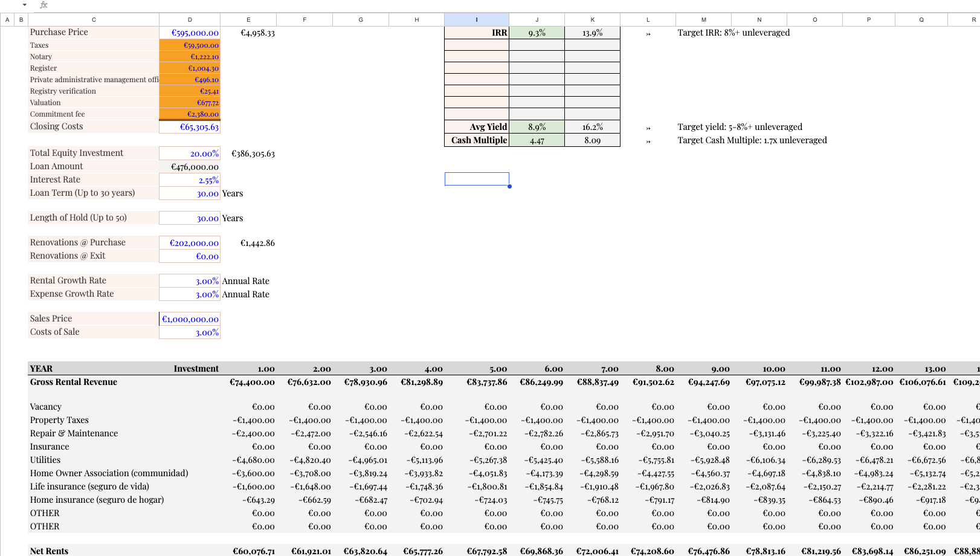Edit Renovations @ Purchase €202,000.00 cell
The height and width of the screenshot is (556, 980).
pos(190,243)
